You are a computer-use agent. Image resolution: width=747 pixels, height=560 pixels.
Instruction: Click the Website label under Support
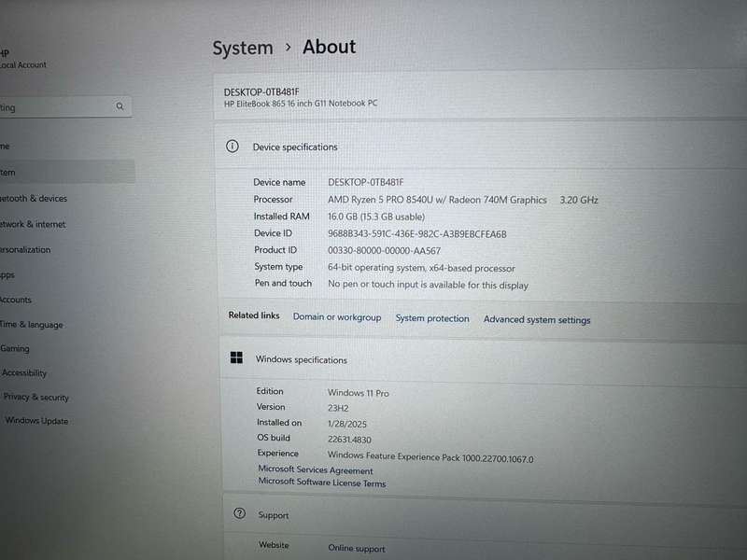tap(274, 545)
